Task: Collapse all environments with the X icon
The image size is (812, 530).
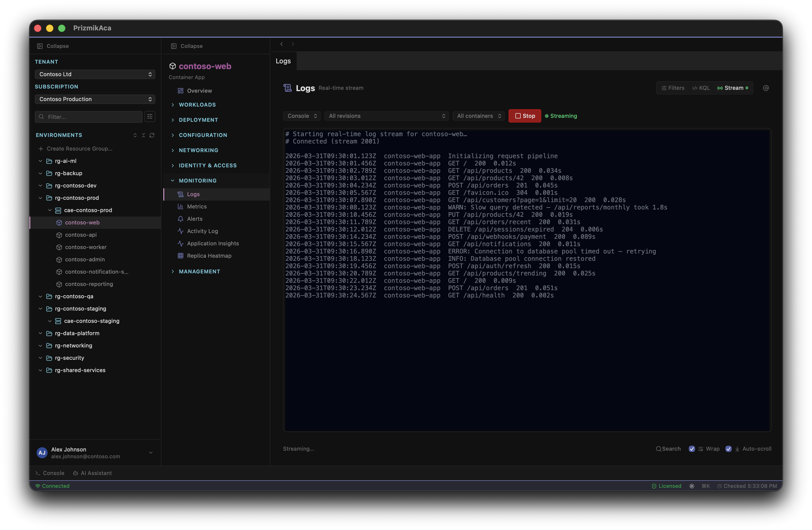Action: click(x=143, y=135)
